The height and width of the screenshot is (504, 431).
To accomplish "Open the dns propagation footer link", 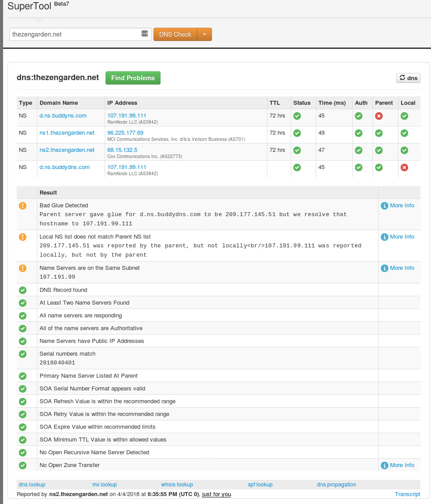I will pyautogui.click(x=336, y=484).
